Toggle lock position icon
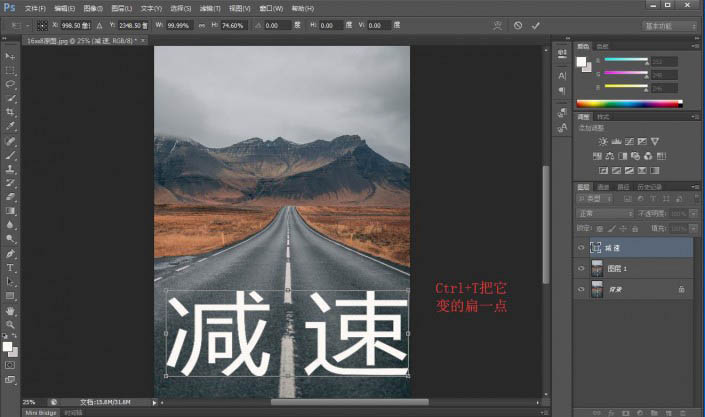This screenshot has height=417, width=705. 623,229
